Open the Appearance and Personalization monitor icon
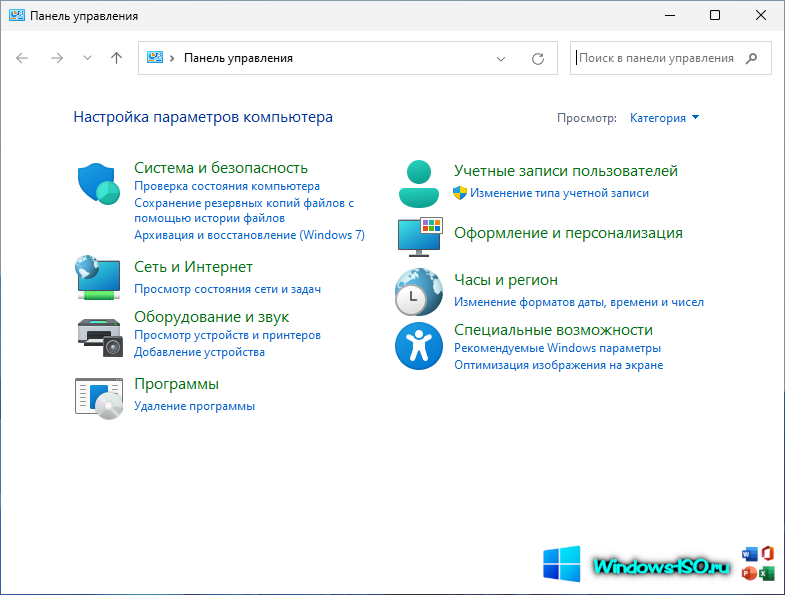The height and width of the screenshot is (595, 785). click(420, 237)
